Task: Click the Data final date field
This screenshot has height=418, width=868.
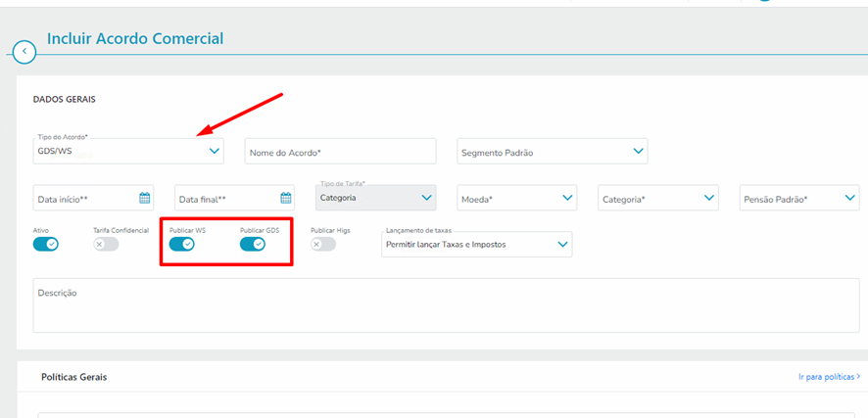Action: [x=235, y=198]
